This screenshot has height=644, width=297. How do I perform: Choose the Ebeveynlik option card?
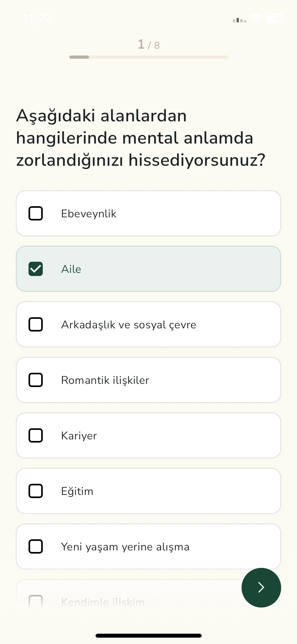[148, 213]
